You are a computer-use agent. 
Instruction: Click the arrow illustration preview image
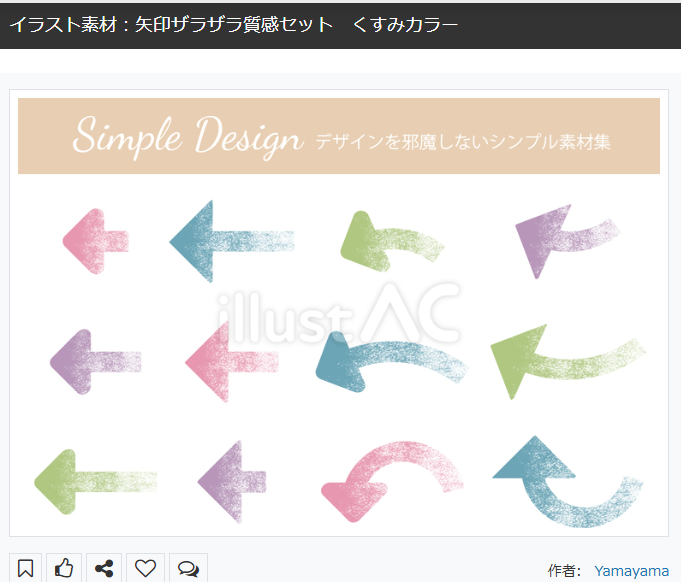tap(339, 313)
